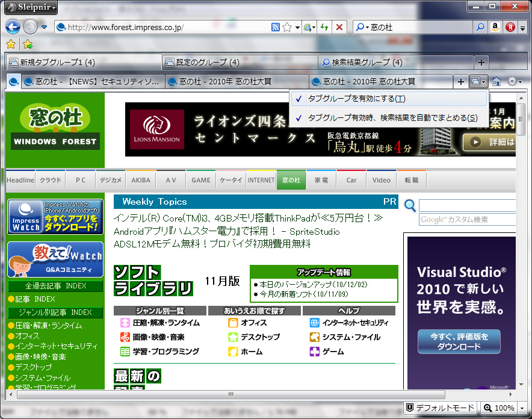Click the vertical scrollbar down arrow
Screen dimensions: 532x419
(x=521, y=385)
